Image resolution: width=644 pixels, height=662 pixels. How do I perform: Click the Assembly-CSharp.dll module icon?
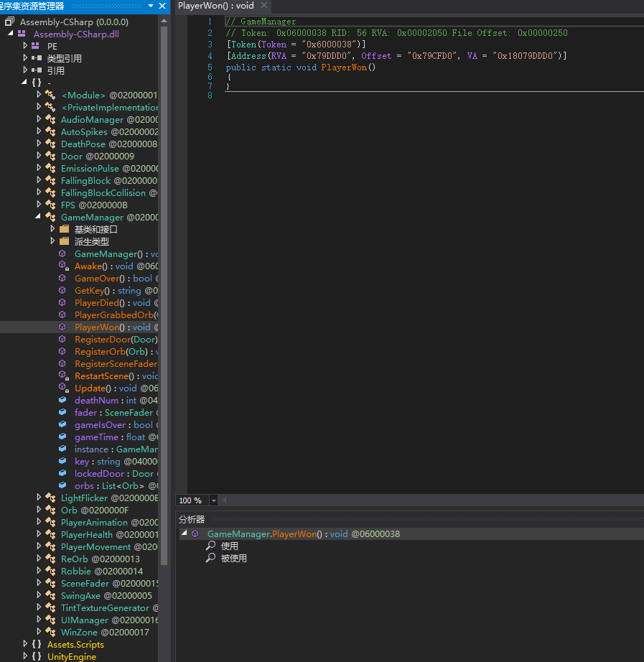coord(22,34)
